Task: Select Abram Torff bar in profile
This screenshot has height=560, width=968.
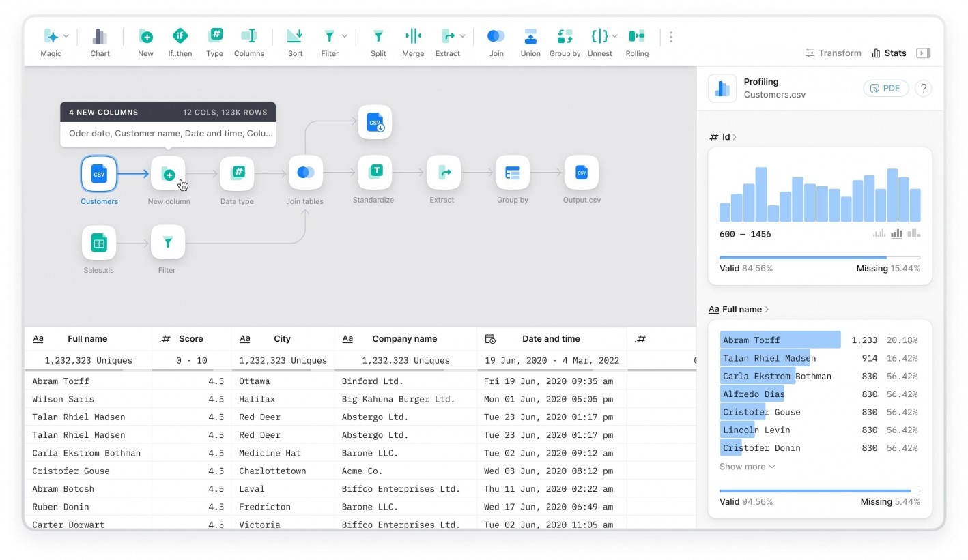Action: [780, 340]
